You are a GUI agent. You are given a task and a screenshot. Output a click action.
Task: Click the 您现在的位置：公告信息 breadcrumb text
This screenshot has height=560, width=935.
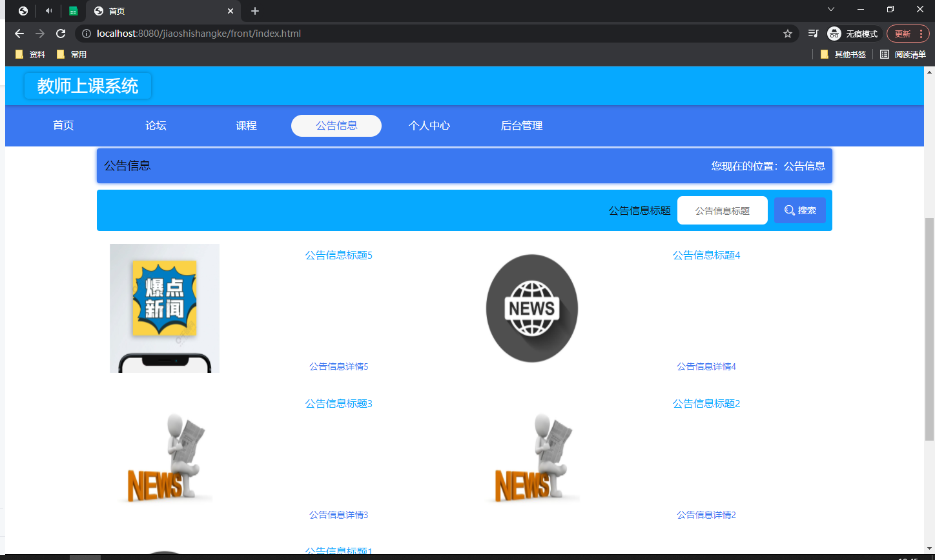tap(768, 166)
